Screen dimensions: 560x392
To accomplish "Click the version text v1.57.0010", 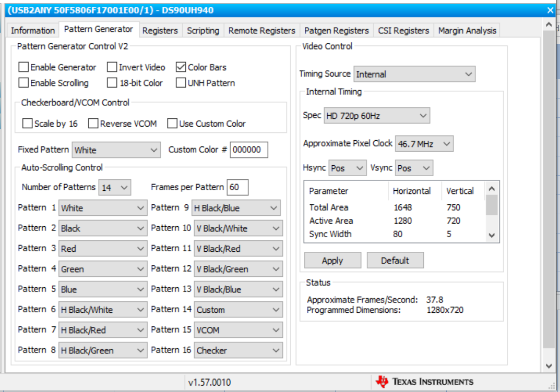I will tap(210, 383).
